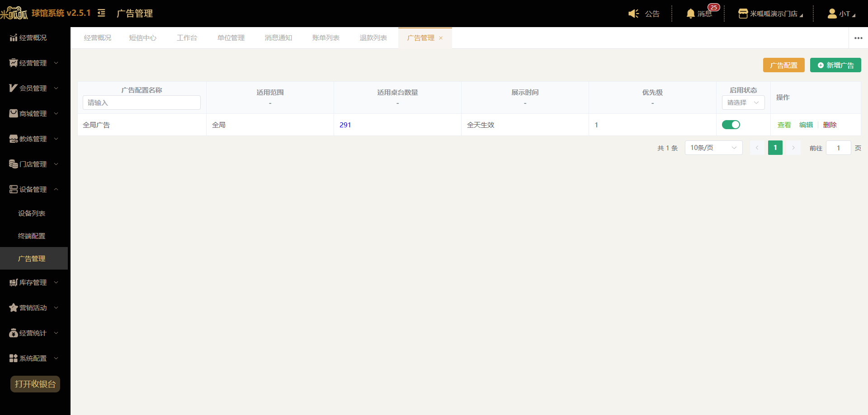
Task: Open the more options ellipsis in the tab bar
Action: click(x=858, y=38)
